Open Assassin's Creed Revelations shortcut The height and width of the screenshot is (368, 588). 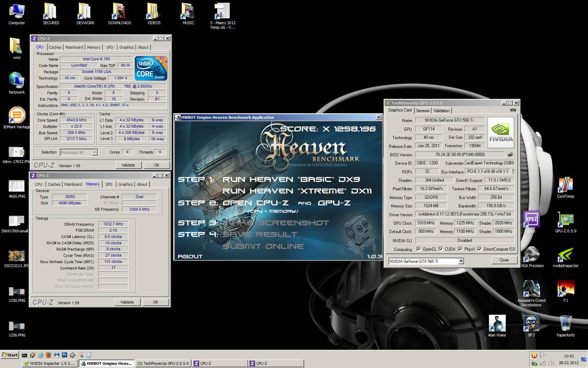(x=531, y=294)
